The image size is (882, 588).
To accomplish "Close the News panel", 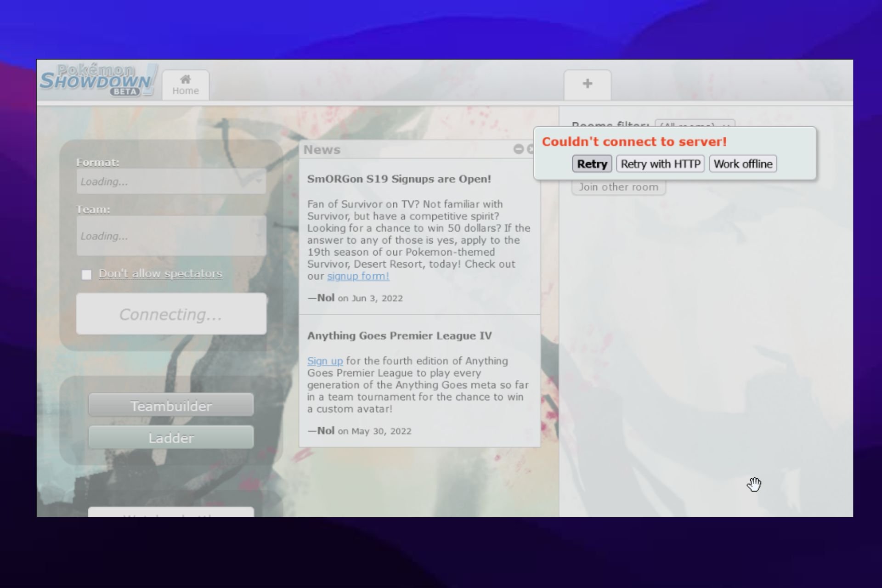I will 530,149.
